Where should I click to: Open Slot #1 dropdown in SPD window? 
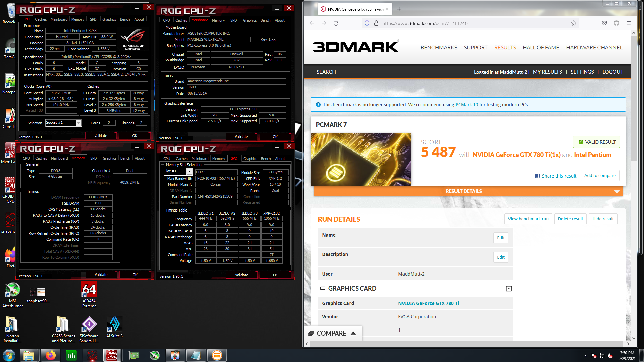point(189,171)
